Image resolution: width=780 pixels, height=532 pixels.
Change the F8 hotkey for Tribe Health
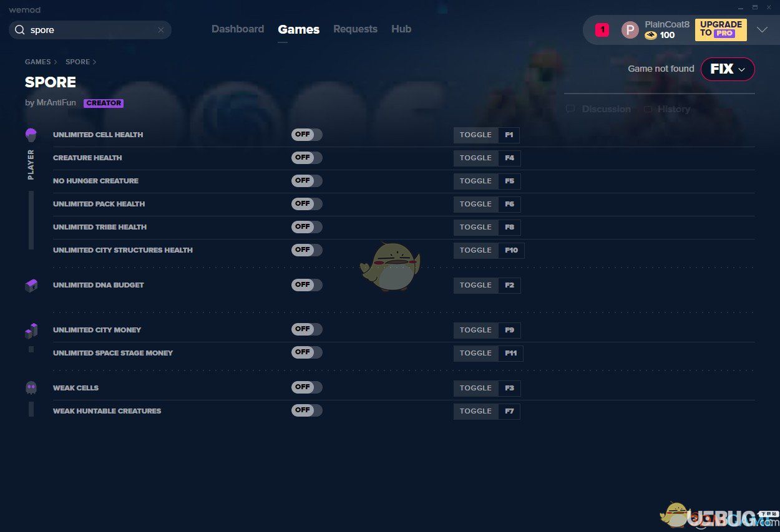[x=509, y=227]
